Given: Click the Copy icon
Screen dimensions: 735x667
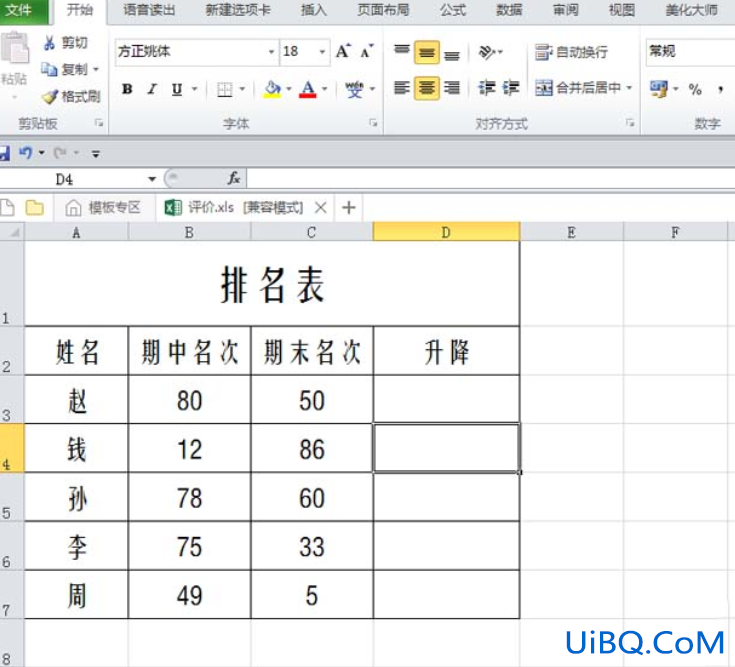Looking at the screenshot, I should click(49, 69).
